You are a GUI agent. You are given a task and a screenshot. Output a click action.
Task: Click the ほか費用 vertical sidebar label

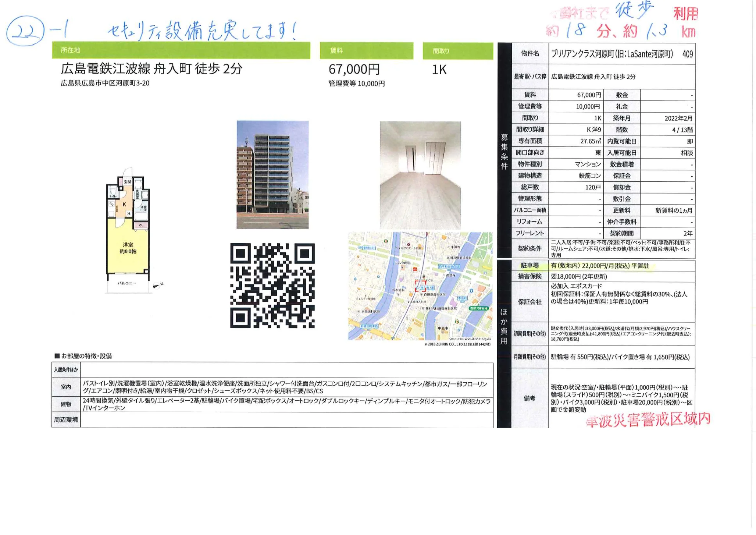503,326
